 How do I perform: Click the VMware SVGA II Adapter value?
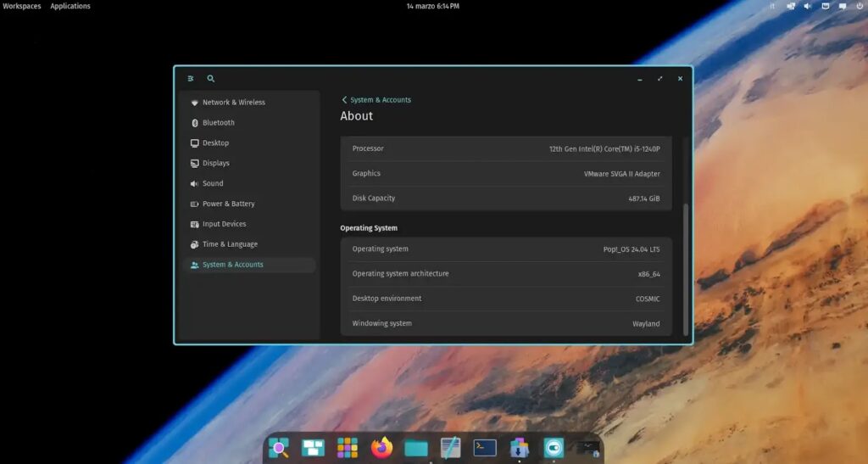pyautogui.click(x=621, y=174)
